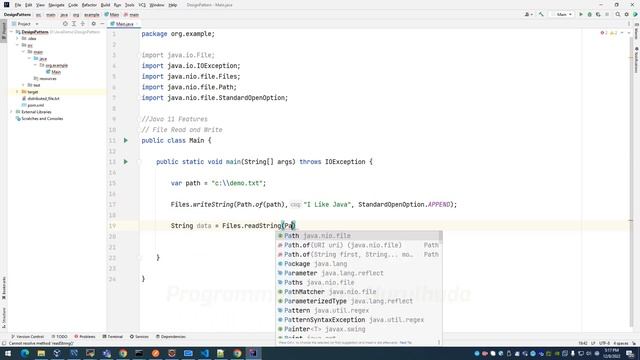Choose Path.of(String first, String...) suggestion
This screenshot has width=640, height=360.
pyautogui.click(x=359, y=255)
